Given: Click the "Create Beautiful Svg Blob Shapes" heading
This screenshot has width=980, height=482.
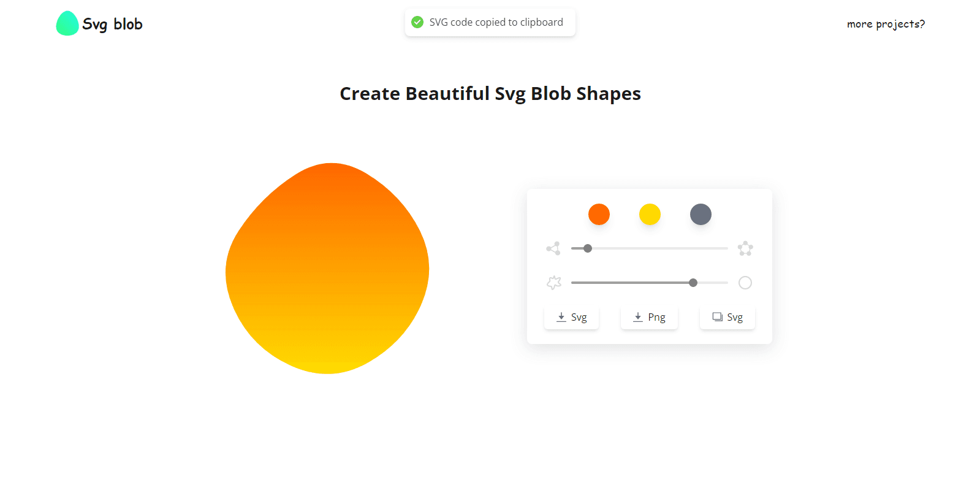Looking at the screenshot, I should (490, 93).
